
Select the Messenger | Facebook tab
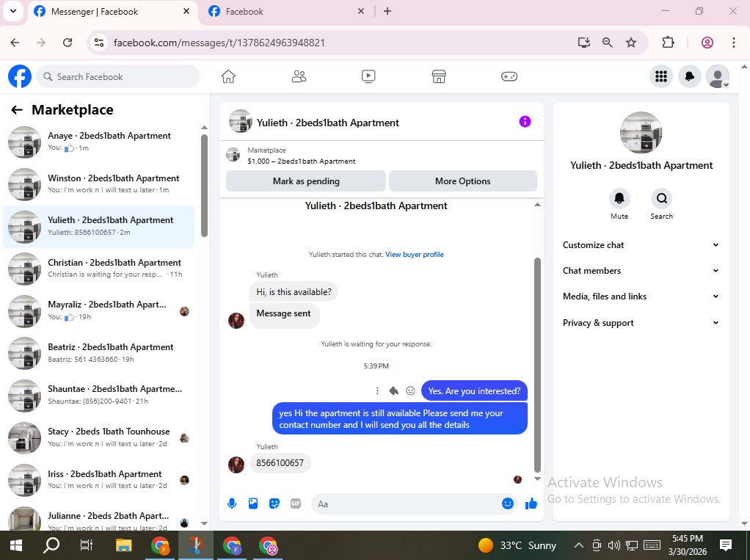(112, 12)
